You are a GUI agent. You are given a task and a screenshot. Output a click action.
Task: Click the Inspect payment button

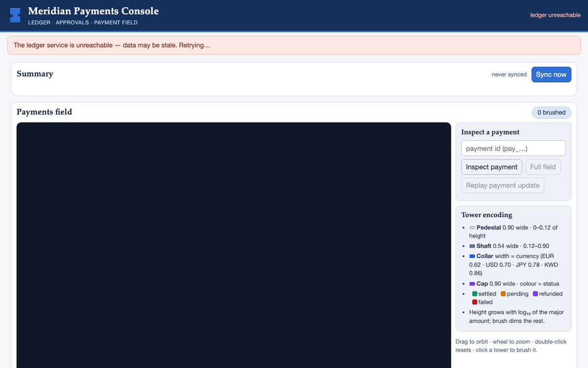(491, 167)
